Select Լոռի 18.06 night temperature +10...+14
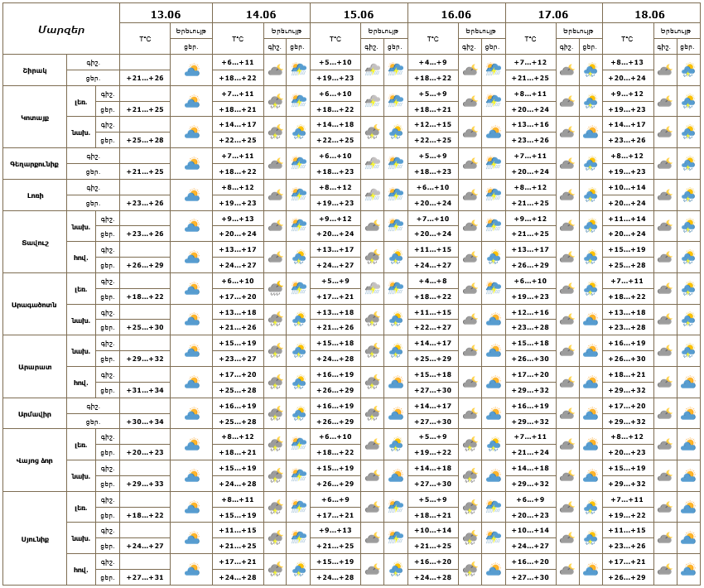 627,187
